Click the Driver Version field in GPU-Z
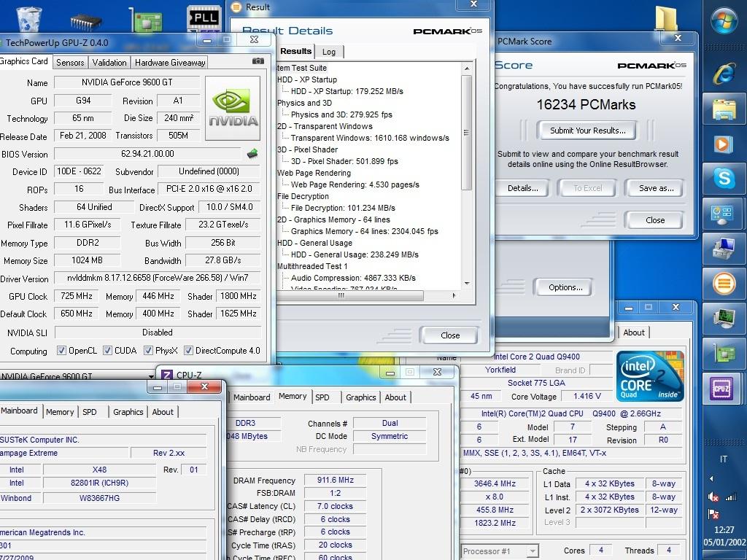Image resolution: width=747 pixels, height=560 pixels. [158, 278]
